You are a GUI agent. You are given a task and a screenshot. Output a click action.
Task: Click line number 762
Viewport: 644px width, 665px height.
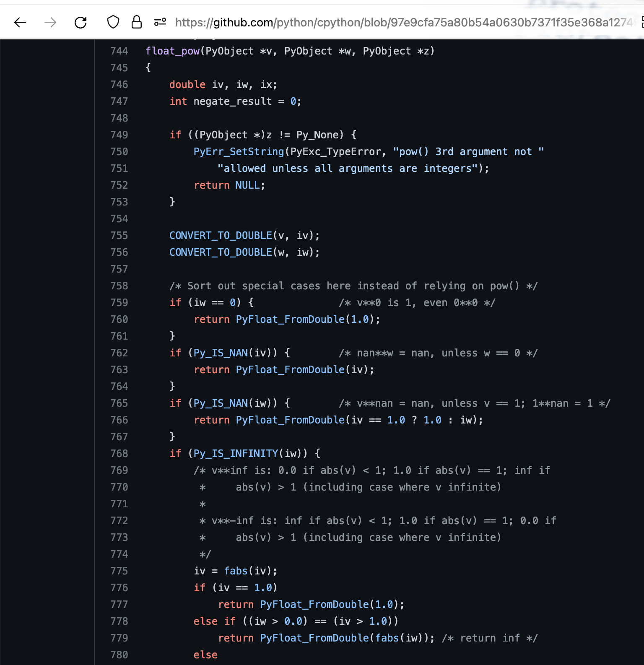(119, 353)
